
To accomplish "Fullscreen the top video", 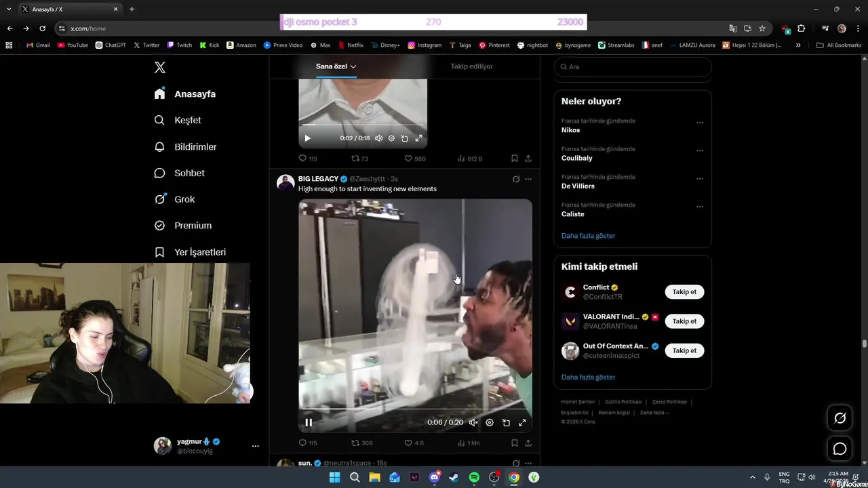I will [x=418, y=138].
